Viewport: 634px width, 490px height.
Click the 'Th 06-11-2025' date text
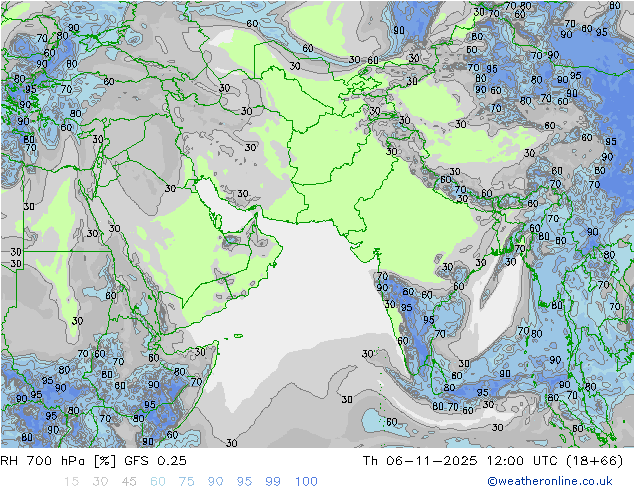pos(420,461)
